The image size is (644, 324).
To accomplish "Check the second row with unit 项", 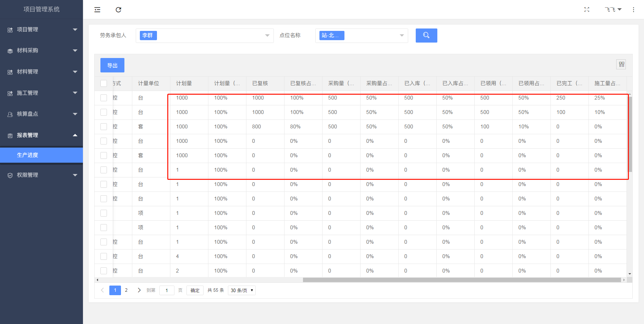I will click(104, 228).
